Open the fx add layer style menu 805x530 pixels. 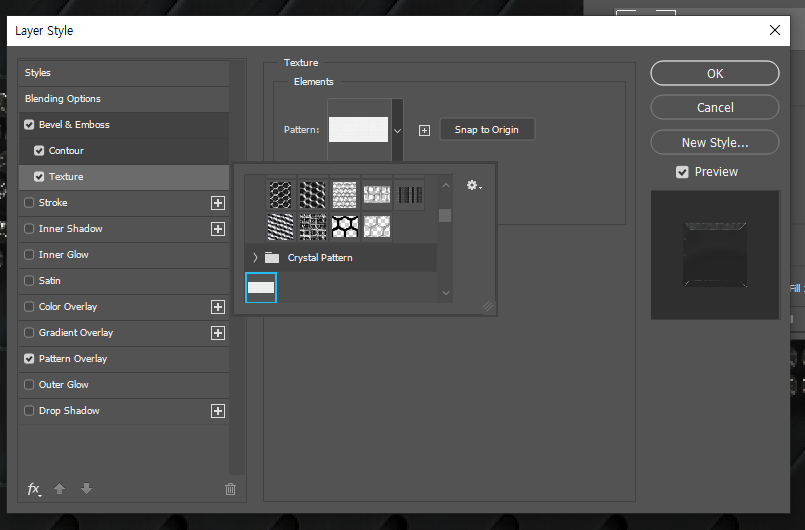pyautogui.click(x=34, y=489)
